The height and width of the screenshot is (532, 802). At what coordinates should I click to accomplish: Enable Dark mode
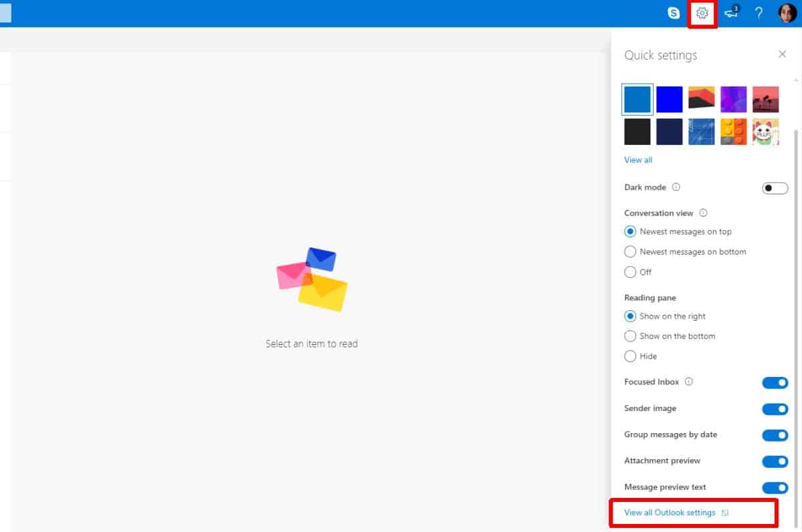pyautogui.click(x=775, y=188)
